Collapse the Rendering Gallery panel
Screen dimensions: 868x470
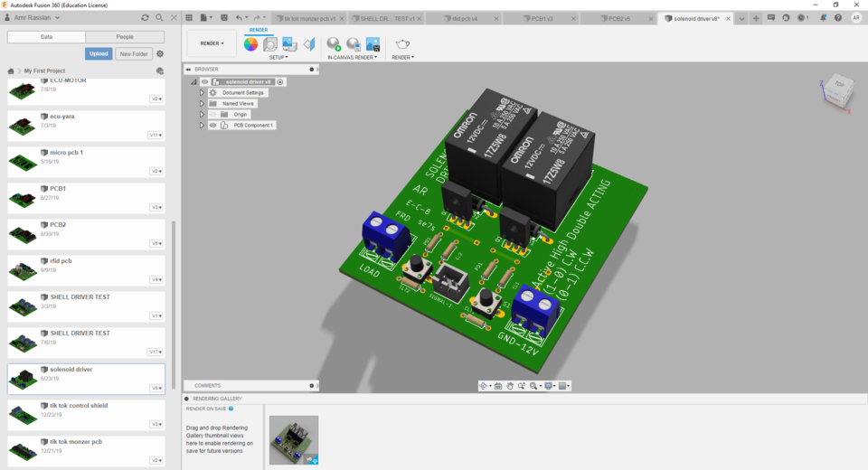coord(186,399)
